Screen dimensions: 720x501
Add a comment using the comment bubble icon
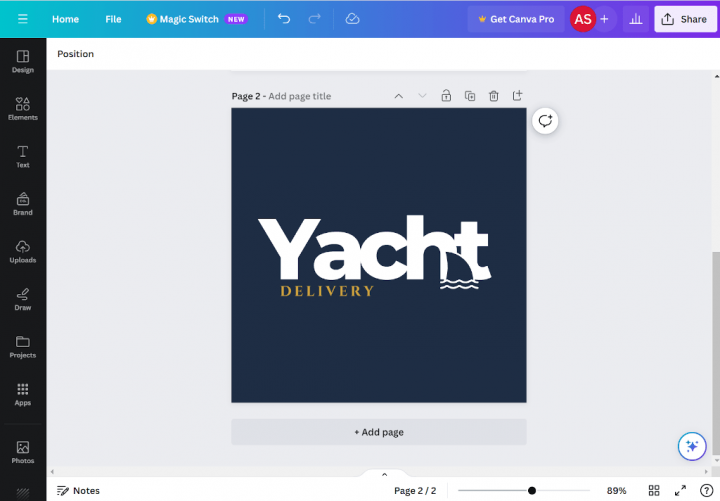[x=545, y=120]
